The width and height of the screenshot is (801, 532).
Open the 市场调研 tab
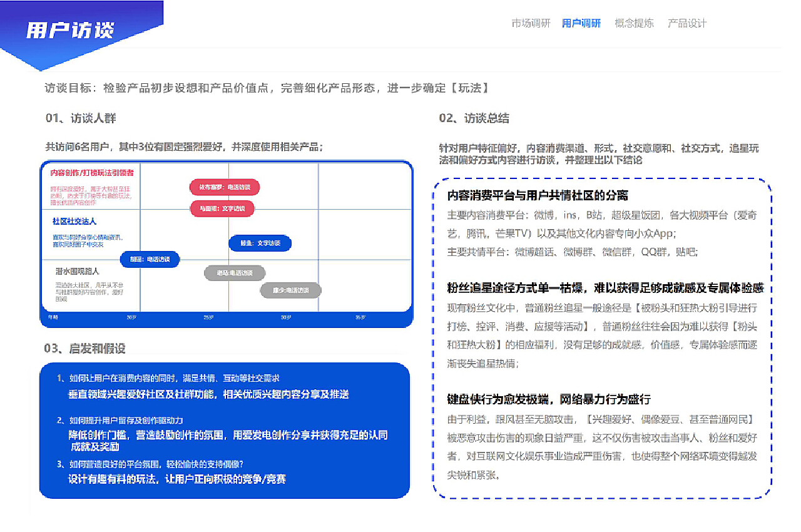531,23
